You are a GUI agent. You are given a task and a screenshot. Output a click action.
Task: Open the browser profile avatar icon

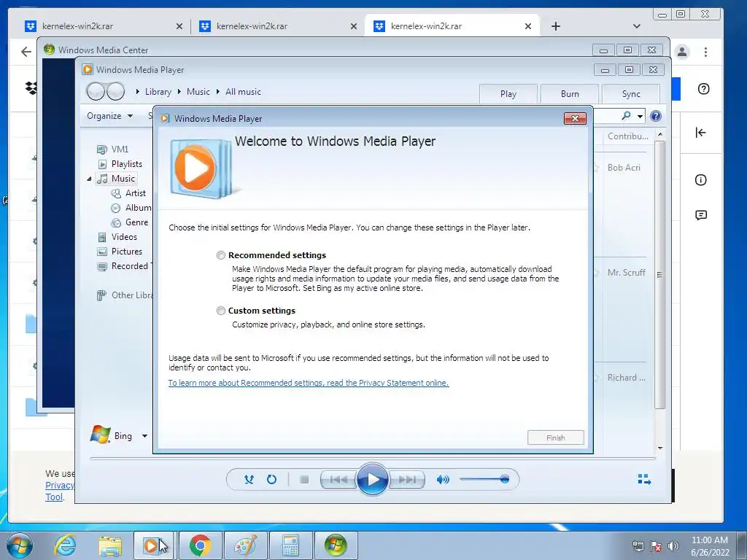pos(682,52)
